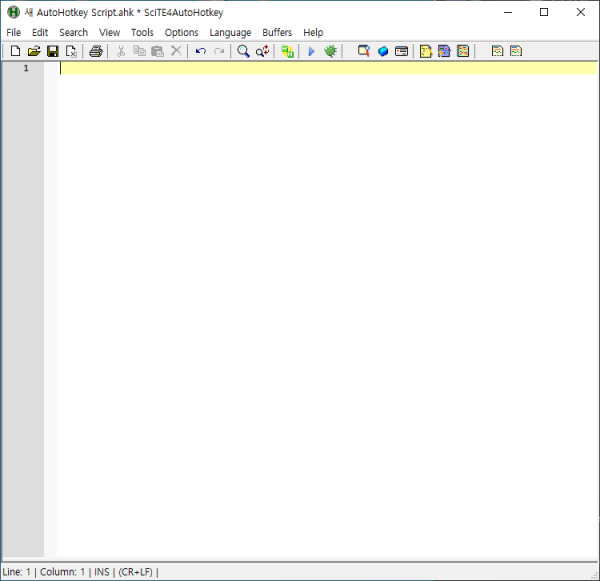Close the SciTE4AutoHotkey window
Viewport: 600px width, 581px height.
[x=580, y=12]
